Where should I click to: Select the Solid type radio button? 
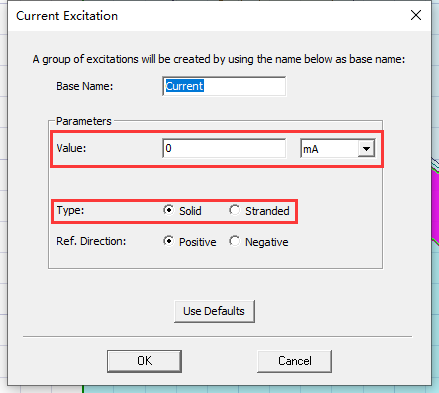(x=168, y=210)
